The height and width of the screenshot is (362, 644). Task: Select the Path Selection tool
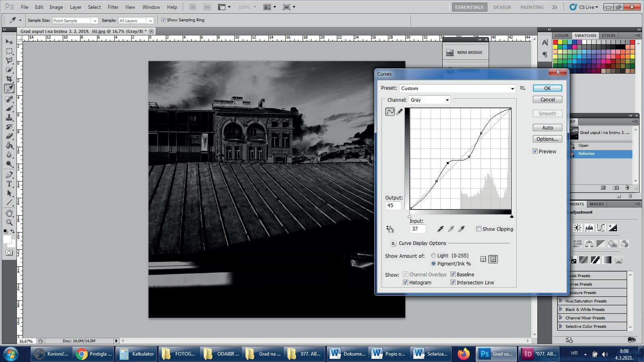[x=9, y=193]
